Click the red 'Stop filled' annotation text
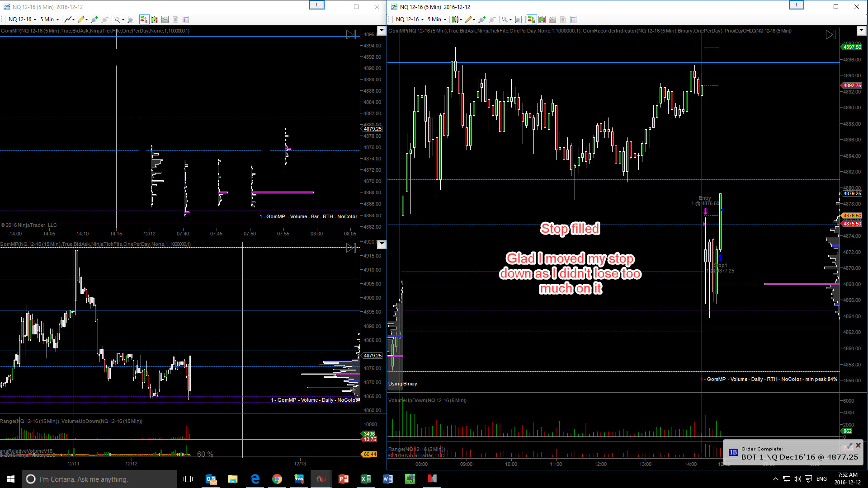 570,229
